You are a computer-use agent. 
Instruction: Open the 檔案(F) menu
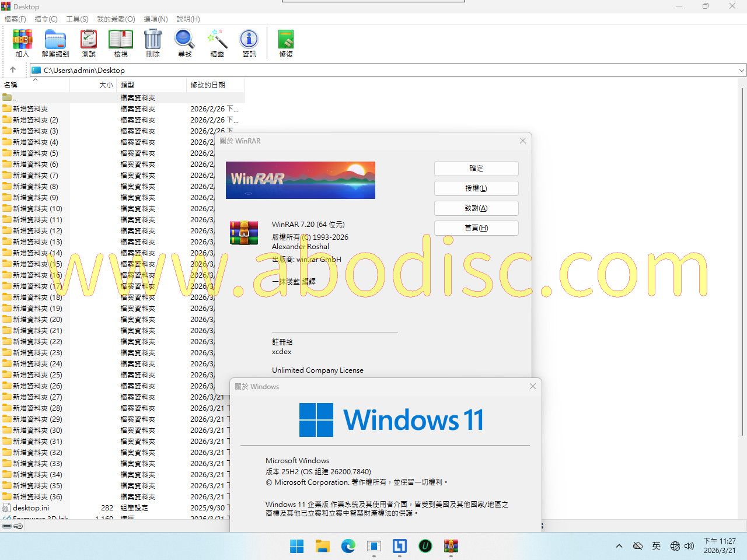click(15, 19)
